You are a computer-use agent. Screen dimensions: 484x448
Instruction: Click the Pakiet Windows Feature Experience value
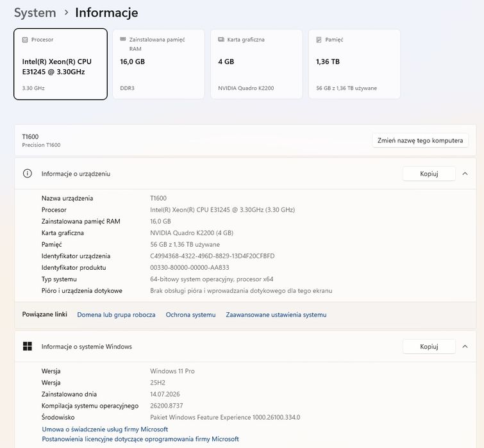[225, 417]
